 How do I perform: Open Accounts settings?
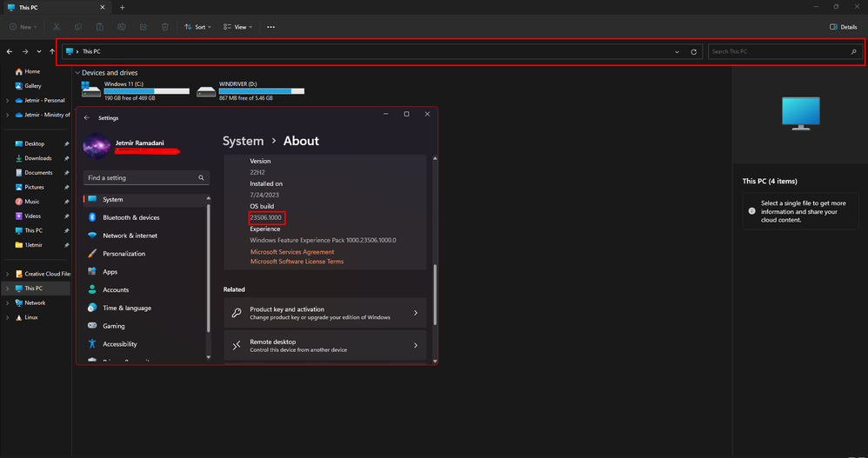coord(146,290)
